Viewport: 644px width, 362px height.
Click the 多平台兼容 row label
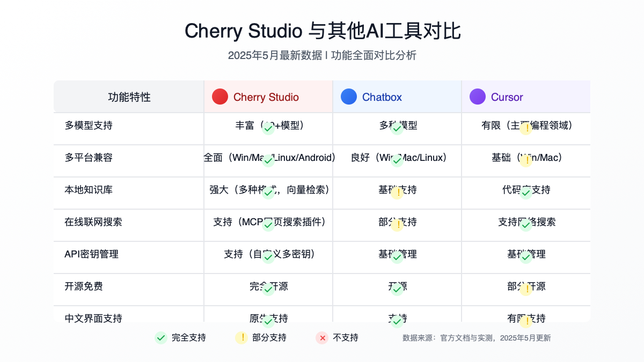89,158
